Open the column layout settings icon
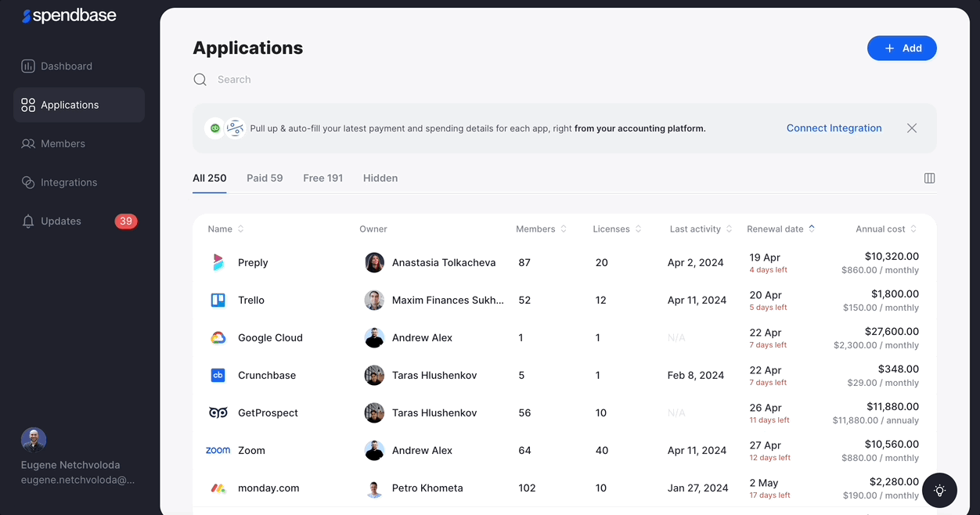The height and width of the screenshot is (515, 980). point(929,178)
